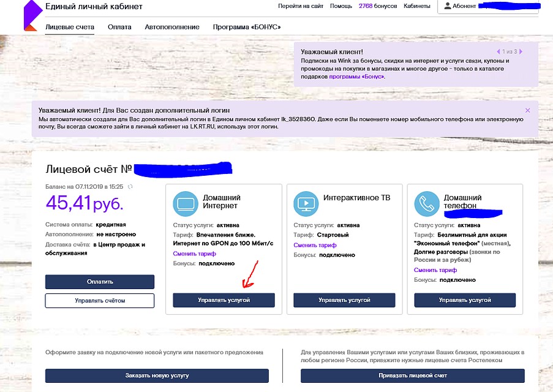
Task: Click the Система оплаты value кредитная
Action: (x=111, y=225)
